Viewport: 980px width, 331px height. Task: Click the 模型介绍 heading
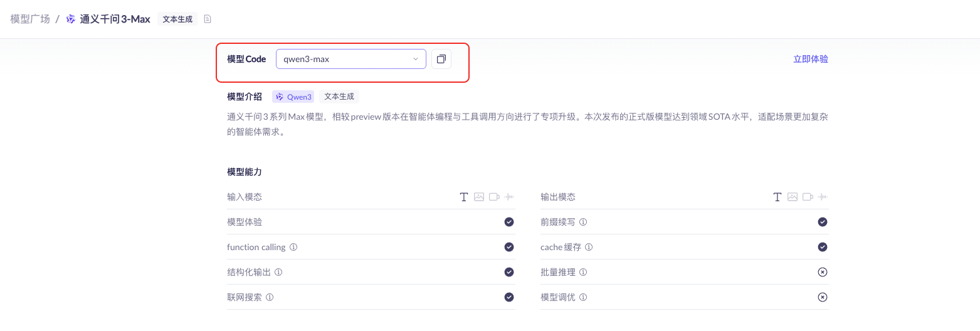[x=245, y=97]
